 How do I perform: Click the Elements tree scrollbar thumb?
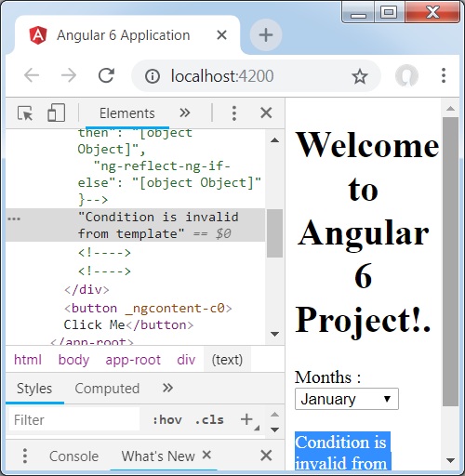click(x=274, y=233)
